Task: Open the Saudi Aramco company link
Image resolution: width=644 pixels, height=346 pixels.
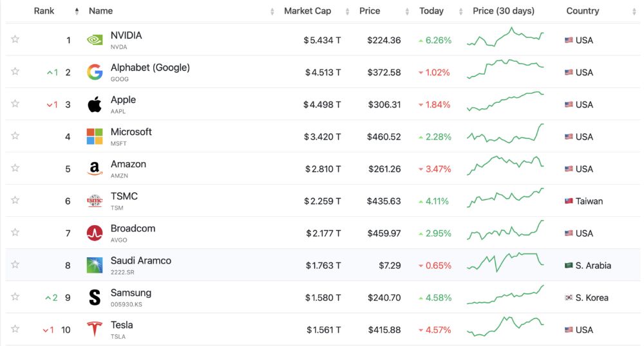Action: (x=141, y=260)
